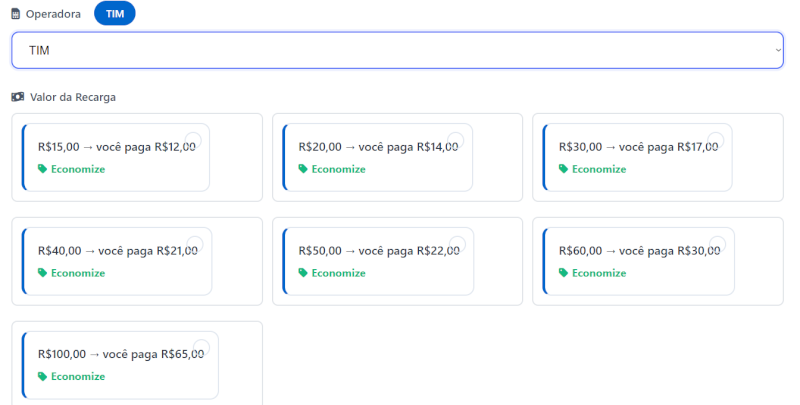Screen dimensions: 800x405
Task: Click the SIM card icon beside Operadora
Action: point(15,14)
